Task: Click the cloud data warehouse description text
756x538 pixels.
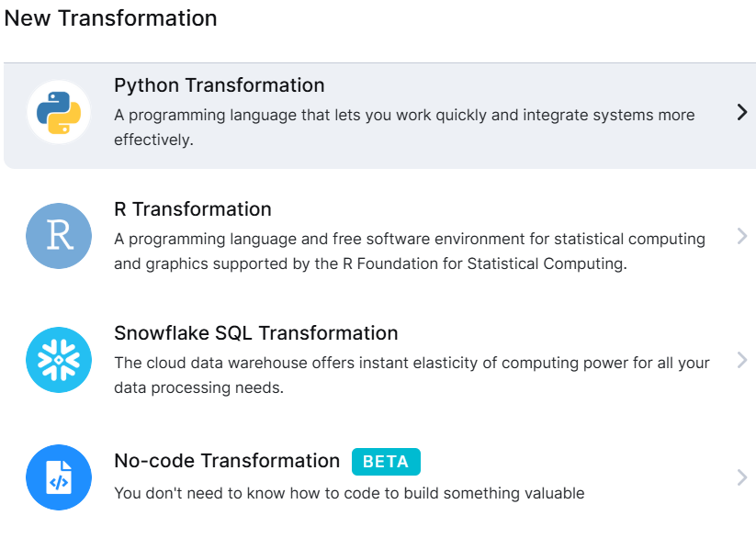Action: point(412,375)
